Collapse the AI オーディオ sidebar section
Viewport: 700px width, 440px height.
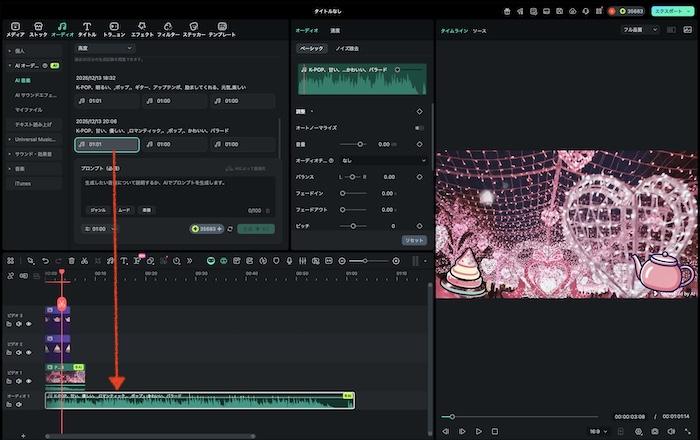[34, 66]
